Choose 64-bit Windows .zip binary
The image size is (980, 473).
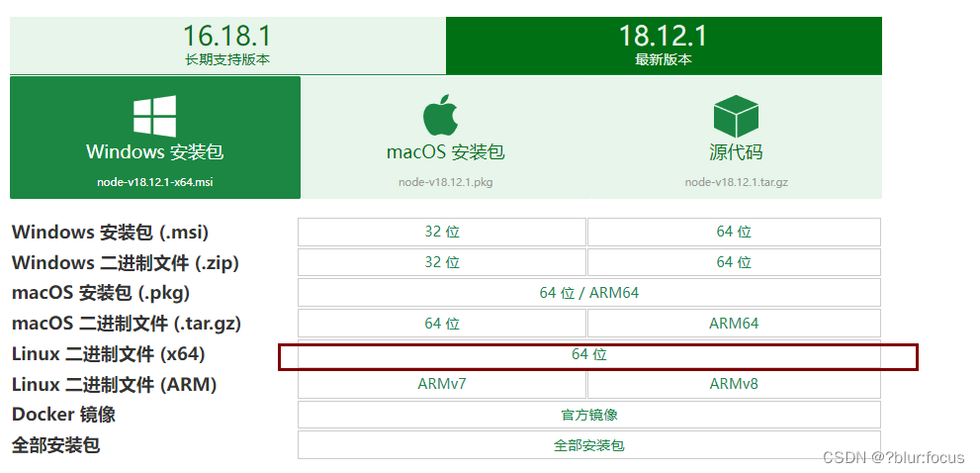(734, 263)
